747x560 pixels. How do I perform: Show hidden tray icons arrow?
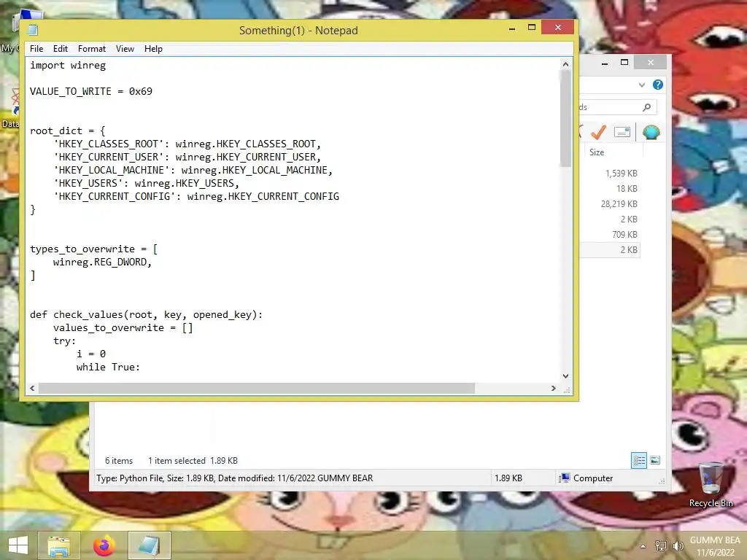pyautogui.click(x=643, y=546)
